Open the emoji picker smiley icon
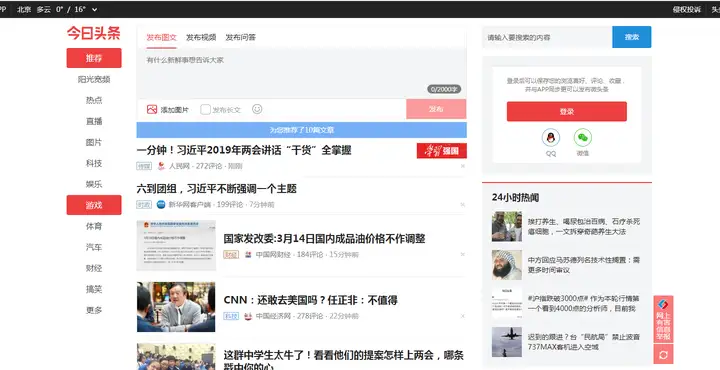Viewport: 720px width, 370px height. coord(257,109)
